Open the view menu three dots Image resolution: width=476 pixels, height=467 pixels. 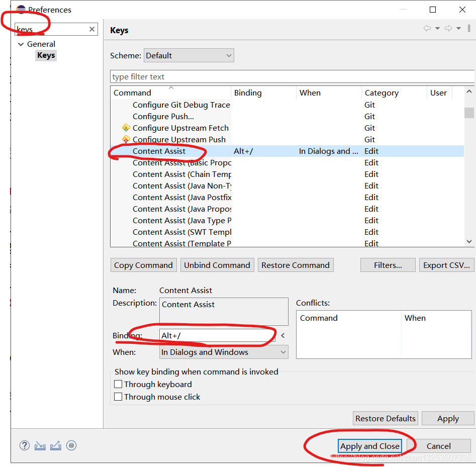click(469, 28)
